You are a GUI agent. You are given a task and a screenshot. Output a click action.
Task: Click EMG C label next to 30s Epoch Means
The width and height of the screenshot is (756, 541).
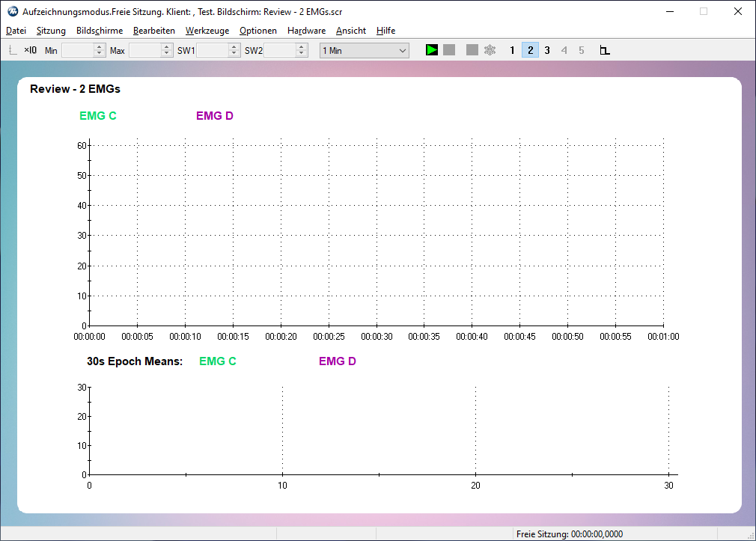coord(218,361)
